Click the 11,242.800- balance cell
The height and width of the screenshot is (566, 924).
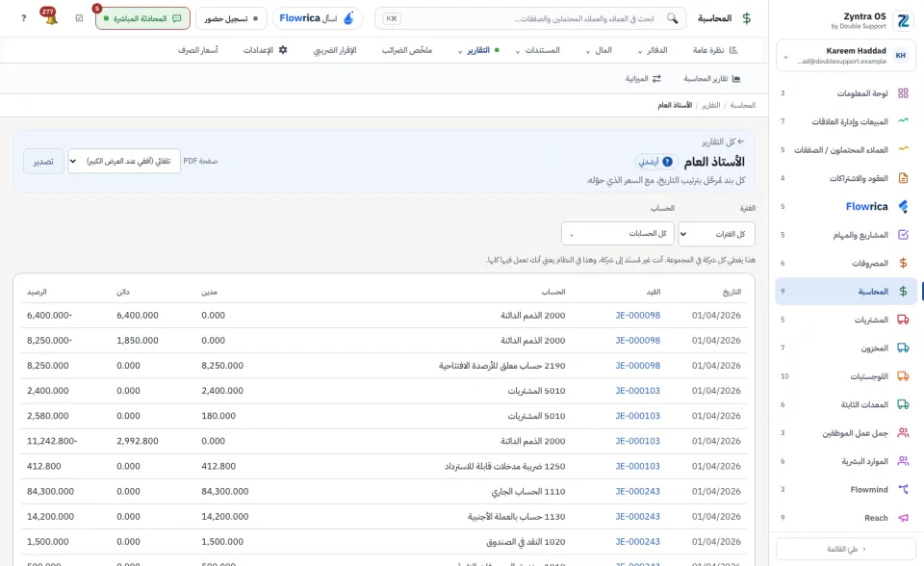(52, 441)
